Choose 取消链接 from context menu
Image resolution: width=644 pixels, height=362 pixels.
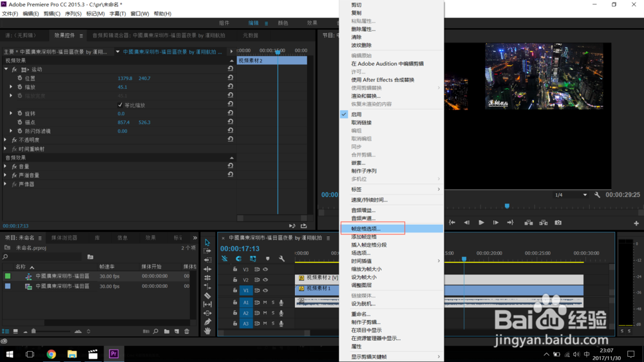(392, 122)
